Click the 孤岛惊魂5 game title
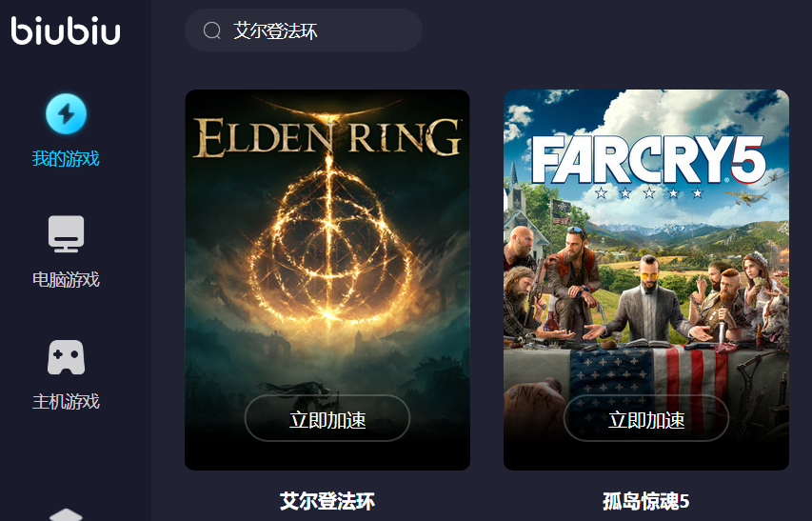This screenshot has height=521, width=812. (x=646, y=501)
